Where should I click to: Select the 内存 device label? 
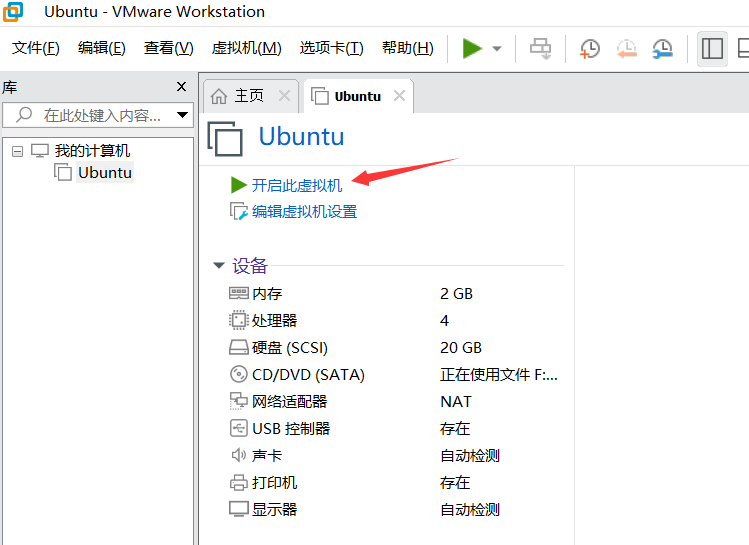(x=267, y=293)
